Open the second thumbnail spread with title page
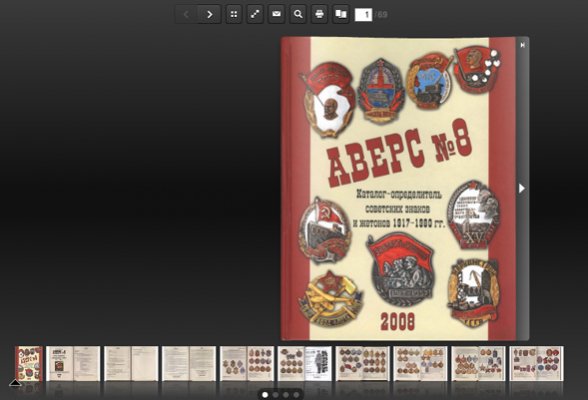The height and width of the screenshot is (400, 588). tap(73, 364)
